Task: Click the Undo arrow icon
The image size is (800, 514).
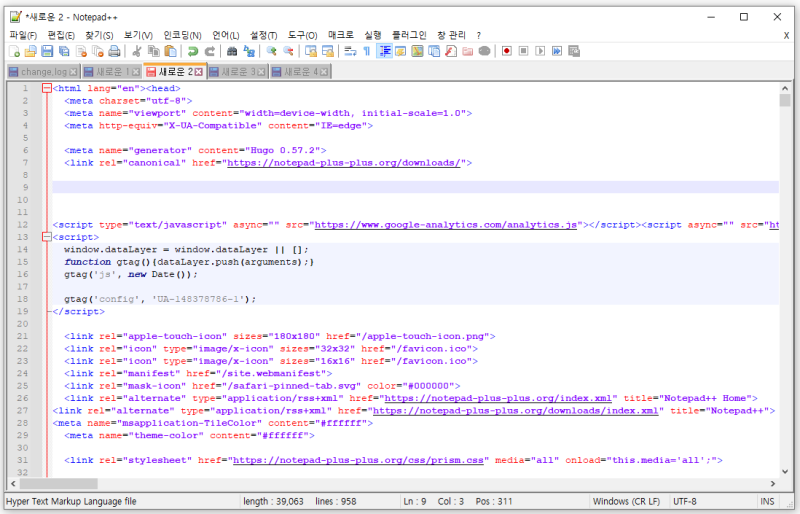Action: click(x=192, y=51)
